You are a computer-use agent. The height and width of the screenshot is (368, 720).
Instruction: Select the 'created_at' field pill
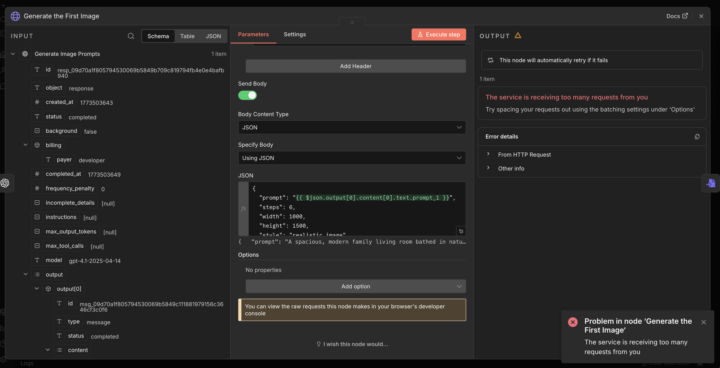pyautogui.click(x=54, y=102)
